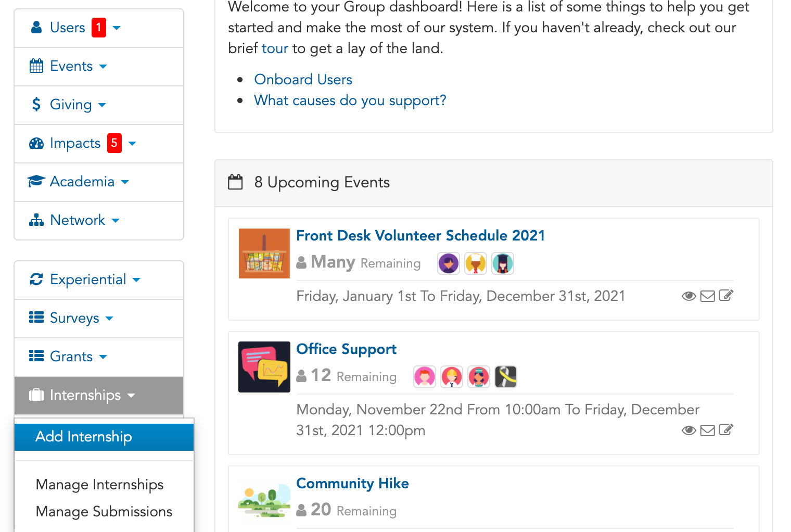Choose Manage Submissions from Internships menu
Viewport: 791px width, 532px height.
click(x=104, y=512)
